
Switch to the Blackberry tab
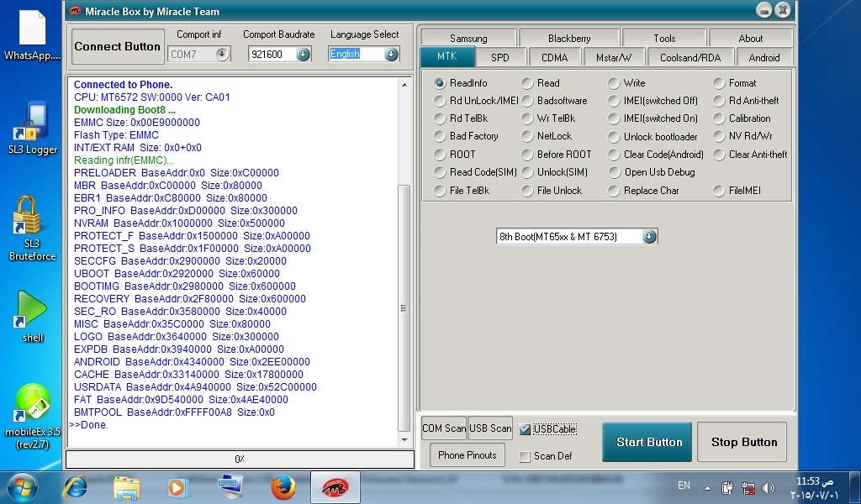coord(569,39)
